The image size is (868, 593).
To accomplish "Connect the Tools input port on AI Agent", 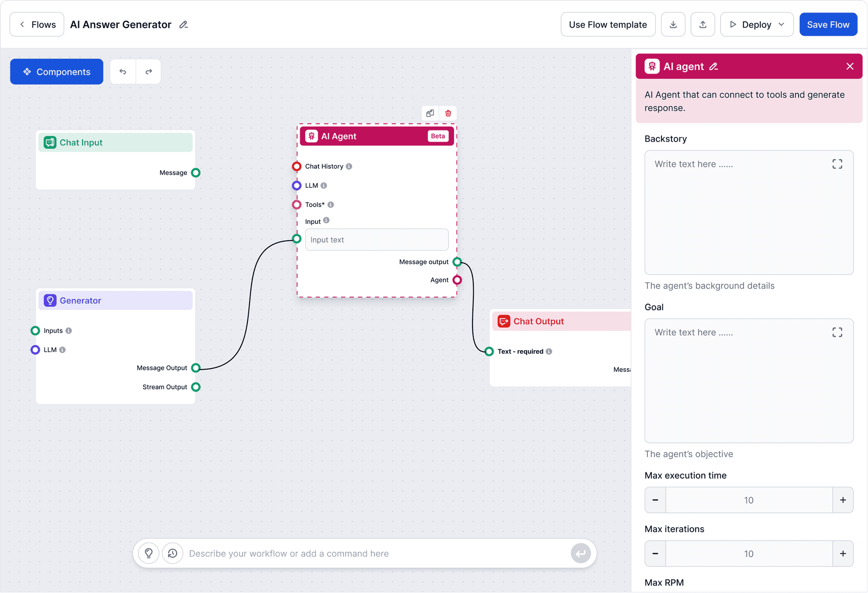I will [x=297, y=204].
